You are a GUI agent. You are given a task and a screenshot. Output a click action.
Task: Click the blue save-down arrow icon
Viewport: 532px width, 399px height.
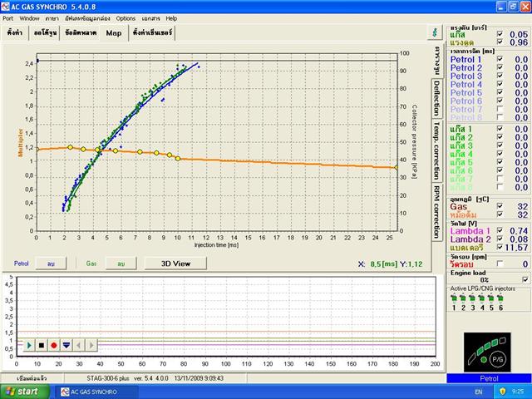[66, 344]
